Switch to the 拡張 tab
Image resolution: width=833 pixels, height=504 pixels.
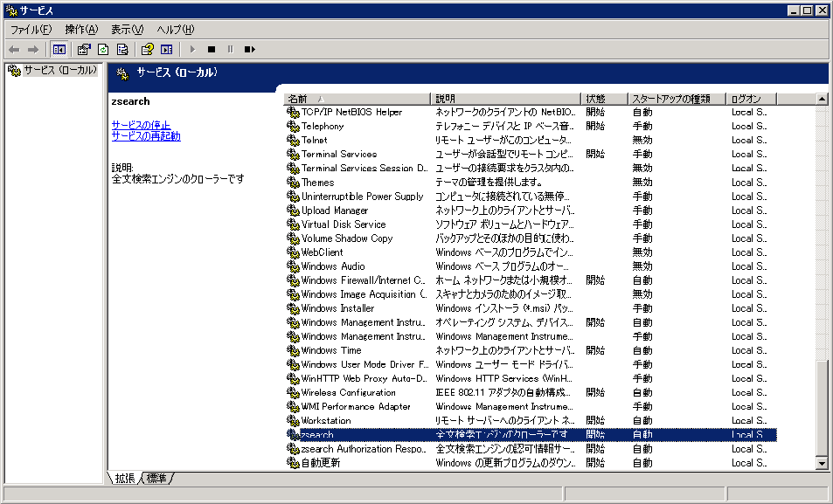(x=125, y=478)
